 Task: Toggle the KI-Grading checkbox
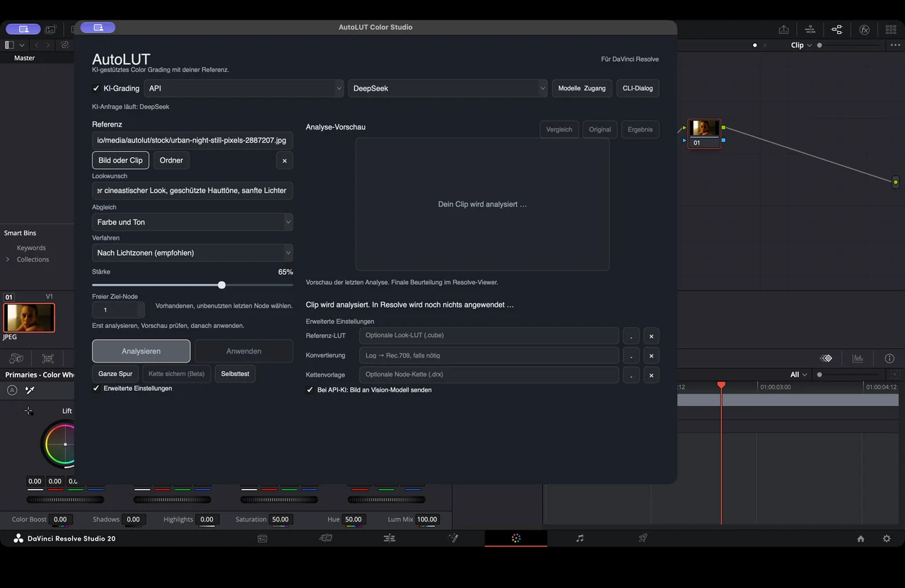(x=96, y=88)
